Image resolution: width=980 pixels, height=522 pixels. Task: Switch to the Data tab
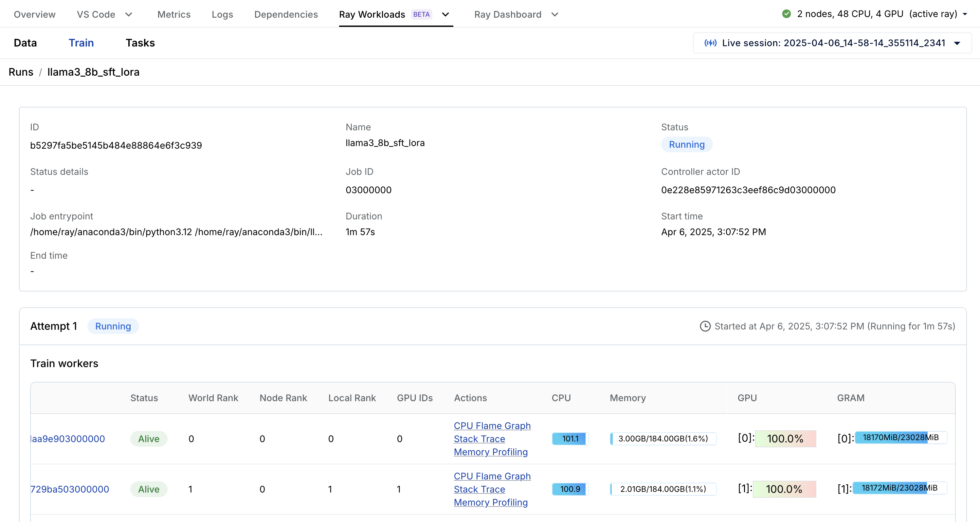[25, 43]
